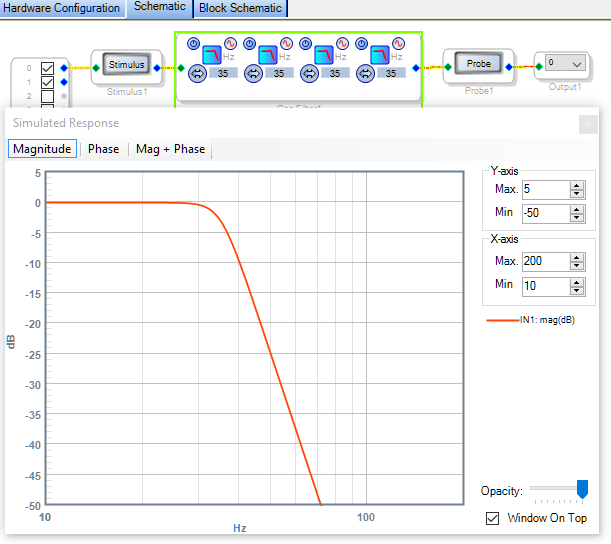Click the Opacity slider handle

[582, 489]
